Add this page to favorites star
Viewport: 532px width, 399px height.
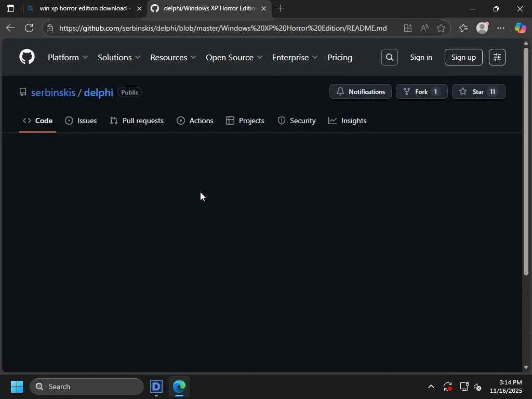[x=441, y=28]
